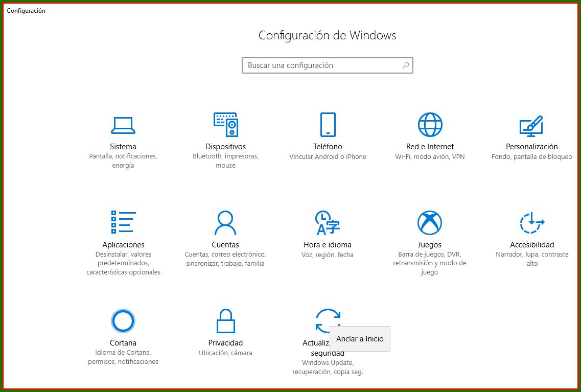This screenshot has width=581, height=392.
Task: Select the Dispositivos icon
Action: pyautogui.click(x=225, y=124)
